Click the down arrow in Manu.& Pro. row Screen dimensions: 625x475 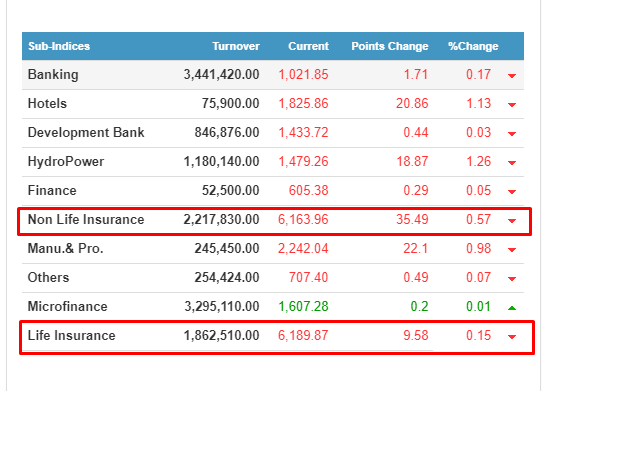[512, 250]
